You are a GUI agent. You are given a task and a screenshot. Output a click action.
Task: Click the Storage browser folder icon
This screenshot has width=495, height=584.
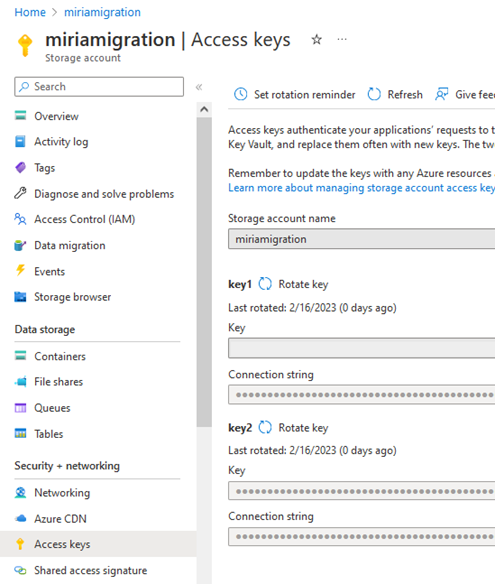click(20, 297)
